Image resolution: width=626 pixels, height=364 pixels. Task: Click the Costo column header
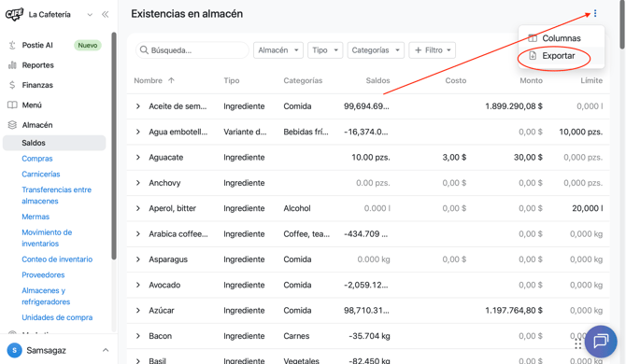[456, 80]
